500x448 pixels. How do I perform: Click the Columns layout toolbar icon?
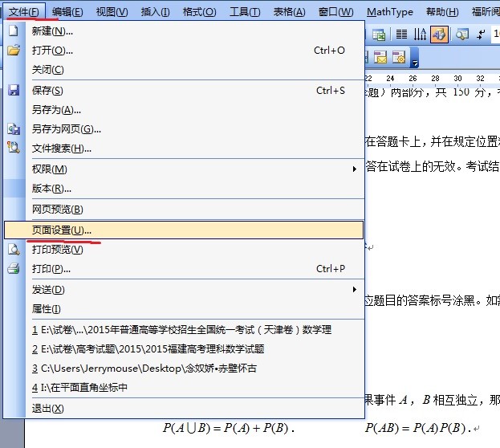[x=401, y=35]
